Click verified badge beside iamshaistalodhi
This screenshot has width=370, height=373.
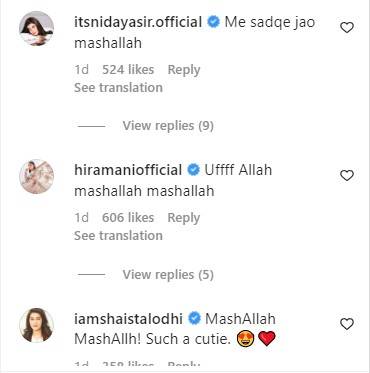(x=194, y=319)
